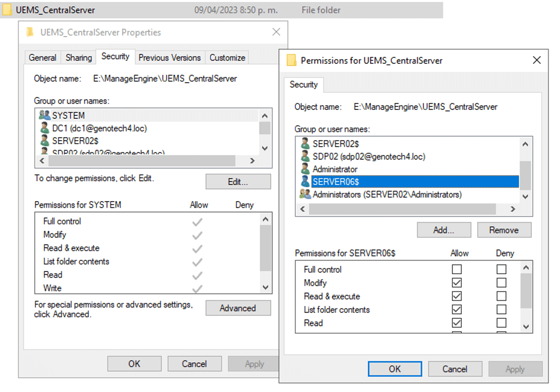
Task: Click down arrow of SYSTEM permissions scrollbar
Action: click(x=265, y=287)
